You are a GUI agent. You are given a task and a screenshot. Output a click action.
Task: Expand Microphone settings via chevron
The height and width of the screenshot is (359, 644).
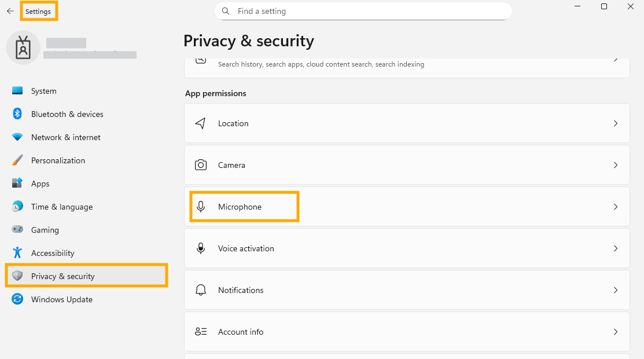615,207
